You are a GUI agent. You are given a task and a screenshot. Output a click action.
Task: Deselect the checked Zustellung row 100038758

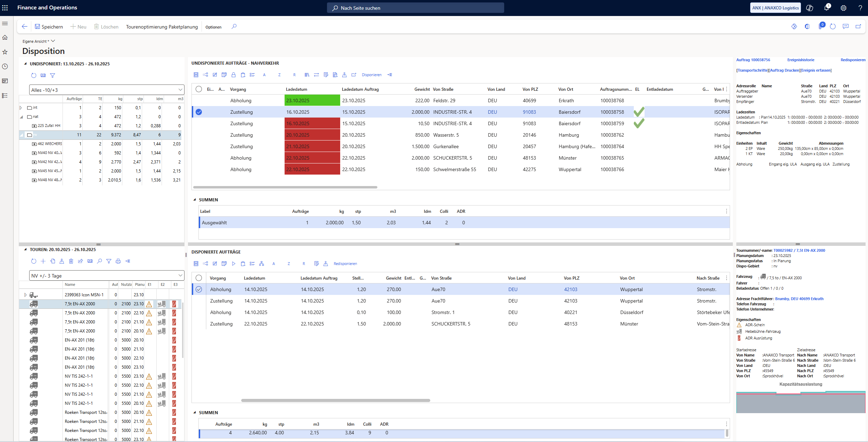click(x=199, y=112)
